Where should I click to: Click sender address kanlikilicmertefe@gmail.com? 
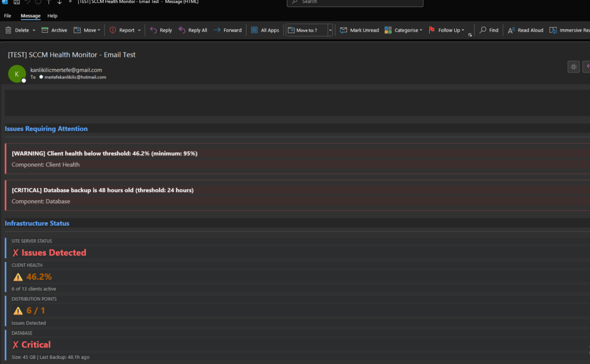pos(66,70)
